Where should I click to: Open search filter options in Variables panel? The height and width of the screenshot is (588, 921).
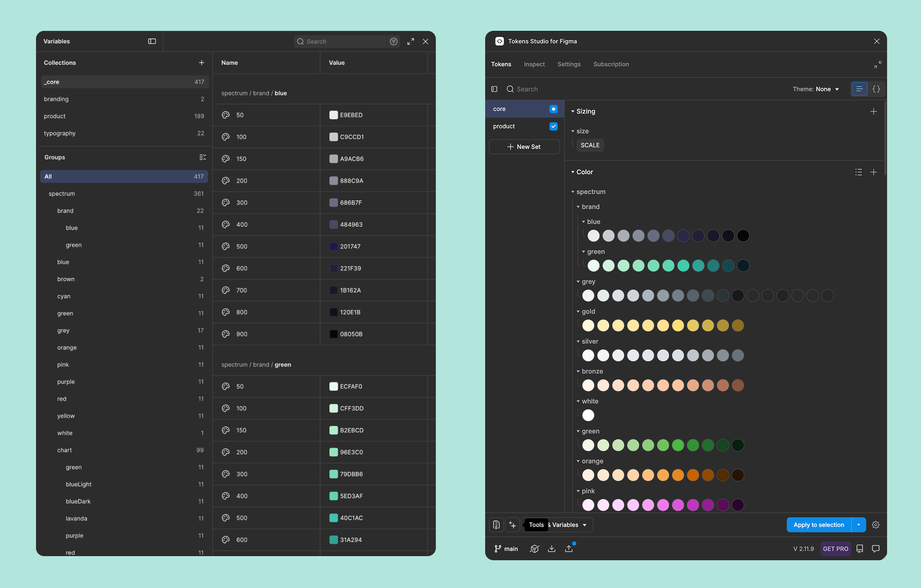click(394, 42)
